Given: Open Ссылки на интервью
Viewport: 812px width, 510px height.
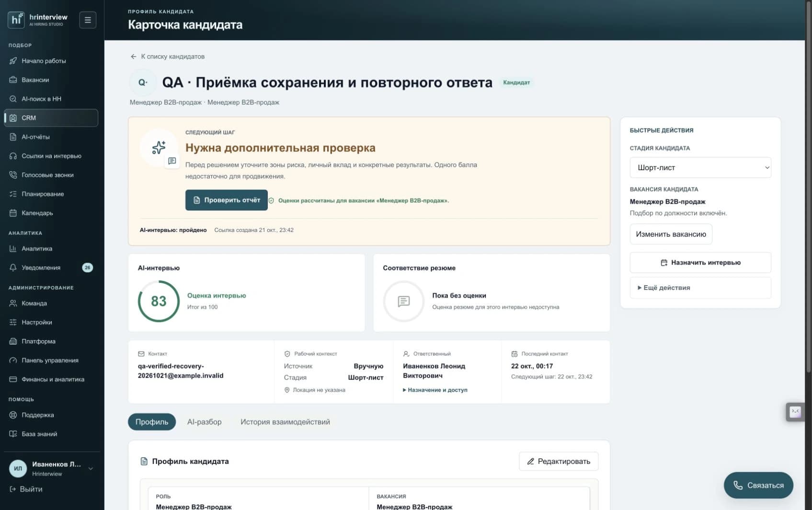Looking at the screenshot, I should point(51,156).
